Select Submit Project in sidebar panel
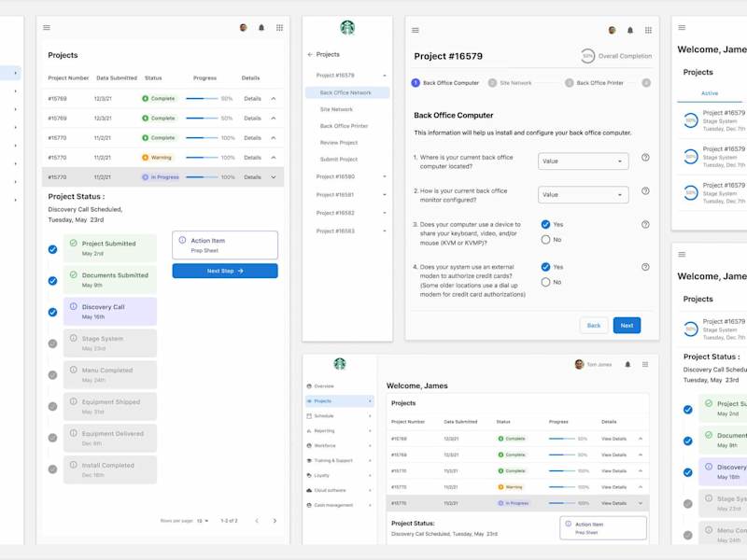Viewport: 747px width, 560px height. (x=339, y=159)
